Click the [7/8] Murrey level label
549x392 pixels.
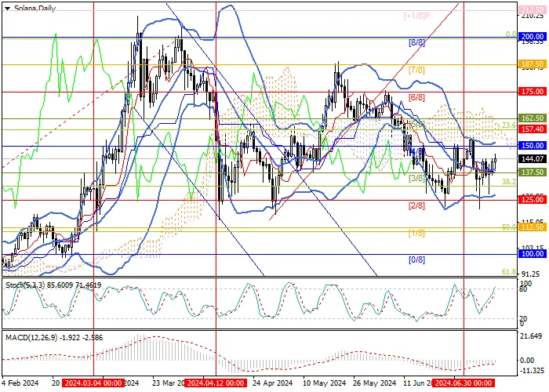[416, 70]
